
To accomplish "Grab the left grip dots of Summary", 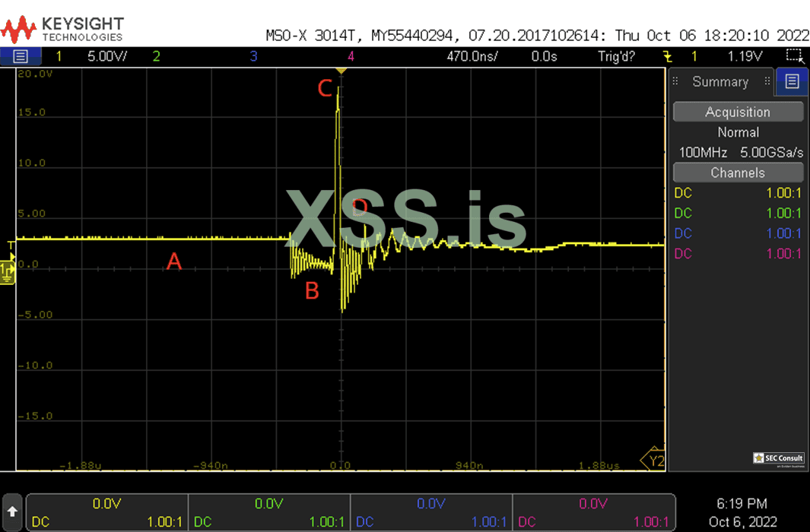I will click(675, 81).
